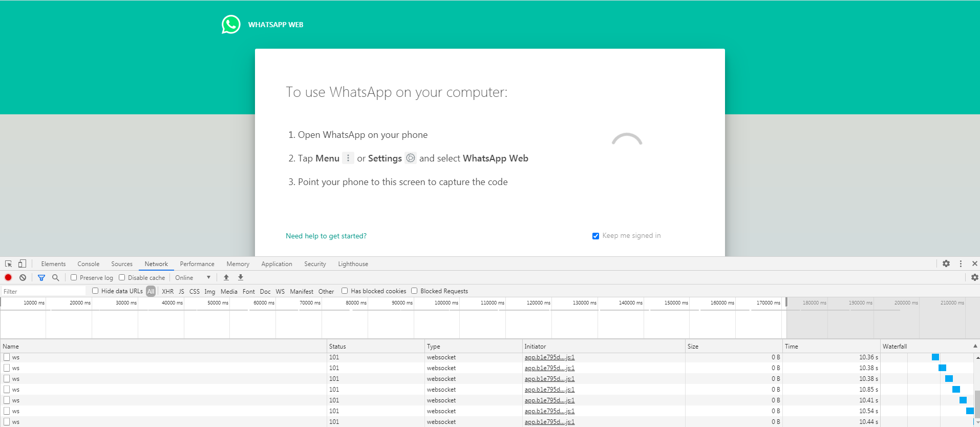Click the WHATSAPP WEB header text

coord(275,25)
